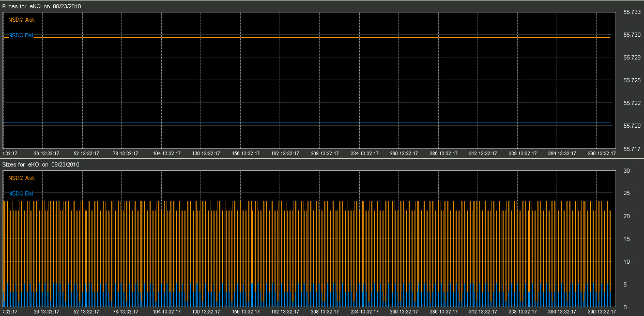Image resolution: width=644 pixels, height=316 pixels.
Task: Click the gray price line near 55.720
Action: (307, 123)
